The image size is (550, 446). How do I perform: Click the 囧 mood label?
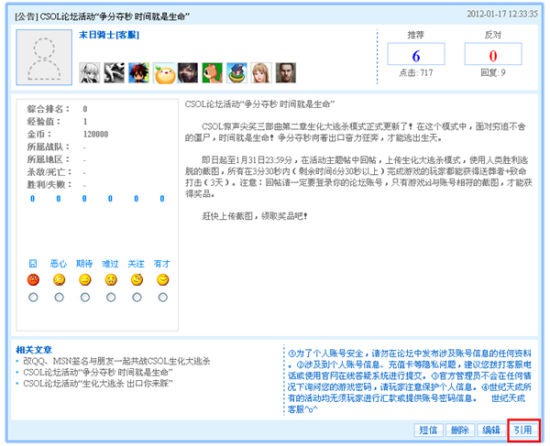click(33, 264)
